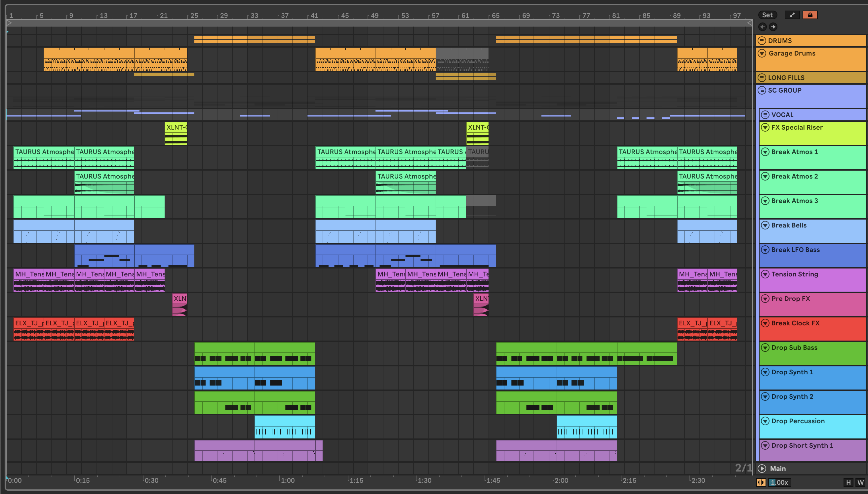Select the first Break LFO Bass clip
868x494 pixels.
[x=104, y=256]
